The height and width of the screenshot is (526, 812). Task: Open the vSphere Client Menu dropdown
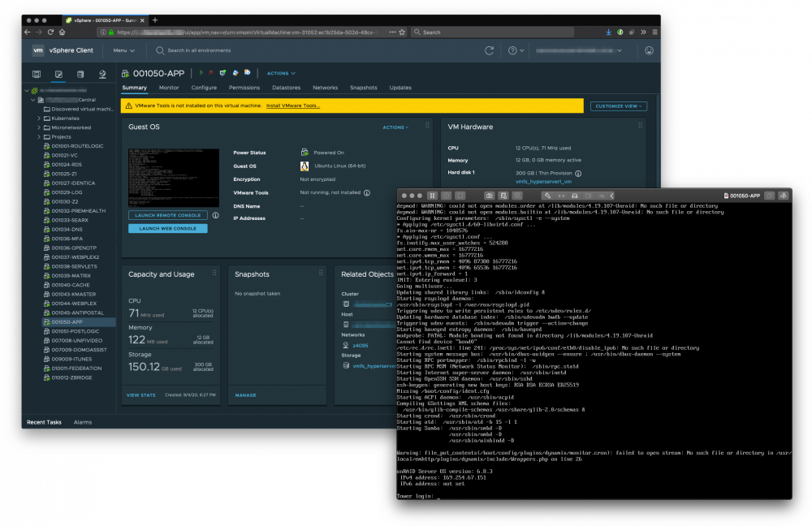coord(123,51)
